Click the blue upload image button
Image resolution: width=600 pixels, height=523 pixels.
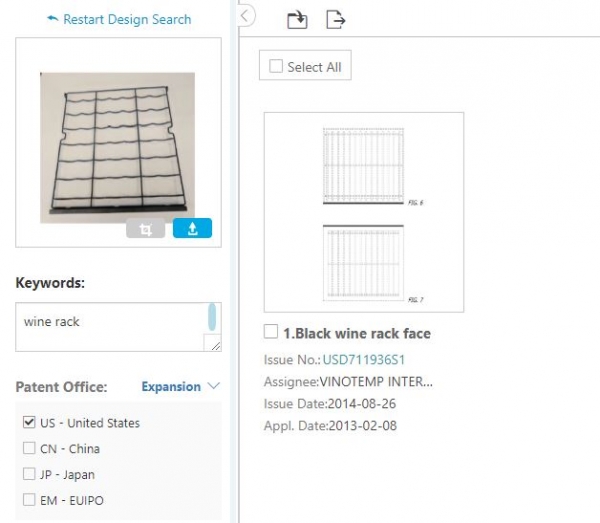tap(192, 229)
